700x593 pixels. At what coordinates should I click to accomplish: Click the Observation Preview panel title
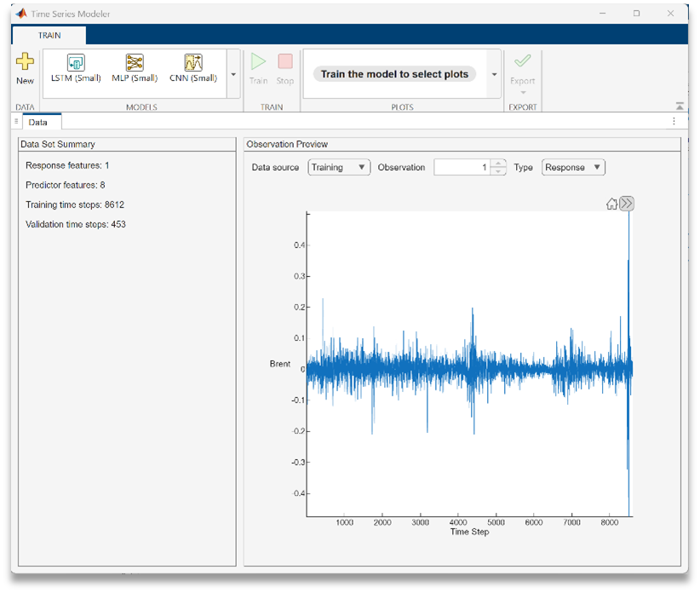click(x=287, y=144)
